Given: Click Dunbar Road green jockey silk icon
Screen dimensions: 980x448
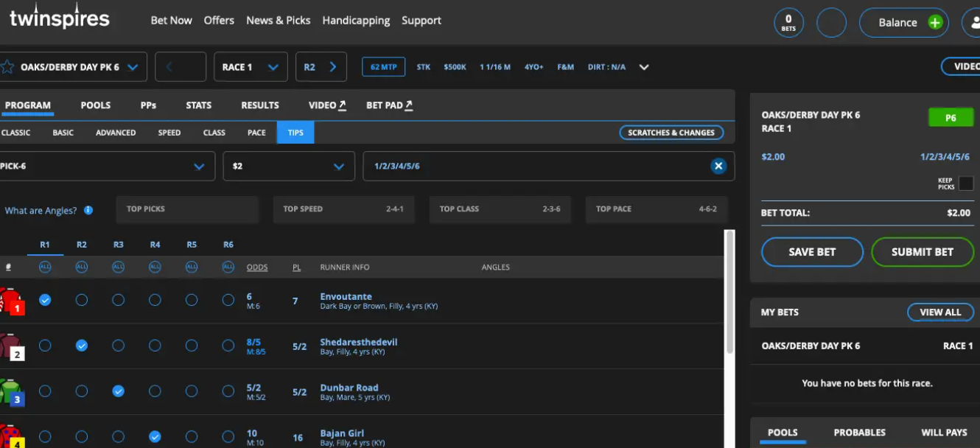Looking at the screenshot, I should click(12, 392).
